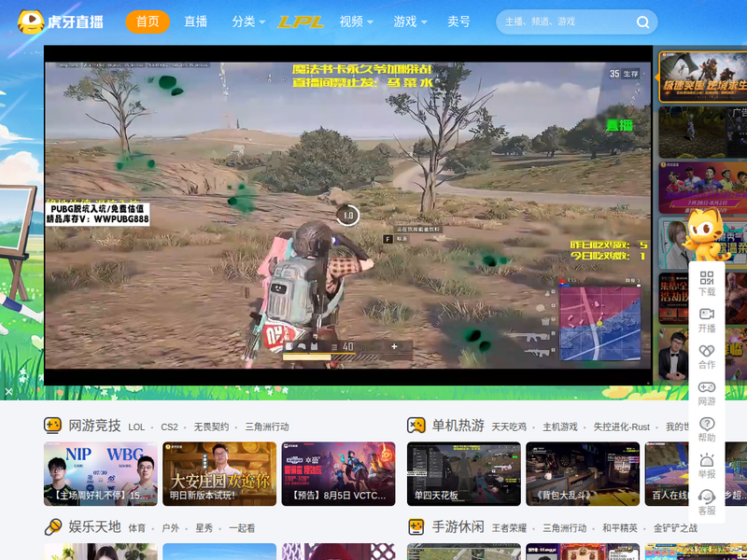Image resolution: width=747 pixels, height=560 pixels.
Task: Select the 朱德全 stream thumbnail
Action: 673,298
